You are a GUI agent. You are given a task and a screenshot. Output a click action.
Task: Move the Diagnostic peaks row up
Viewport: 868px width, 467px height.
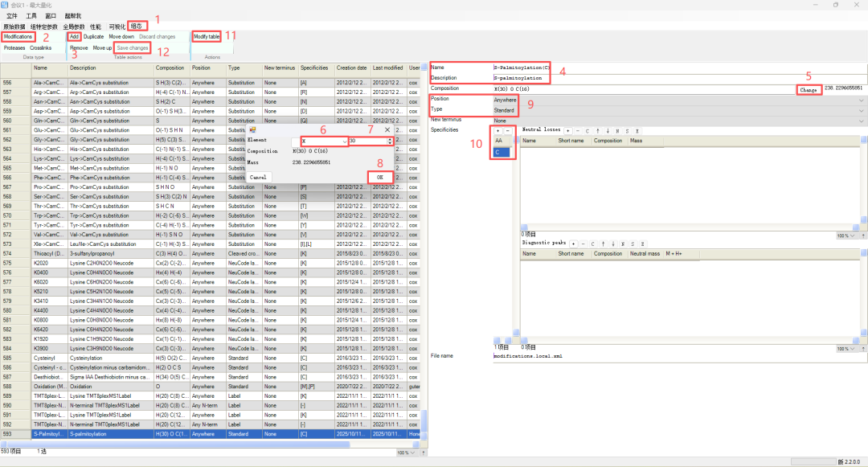(603, 244)
